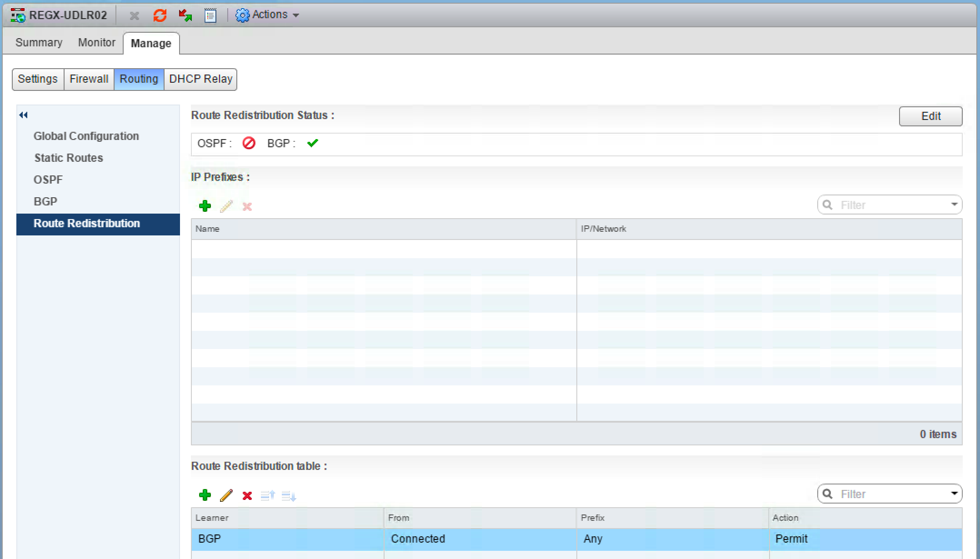Viewport: 980px width, 559px height.
Task: Delete selected redistribution entry with red X
Action: pyautogui.click(x=247, y=495)
